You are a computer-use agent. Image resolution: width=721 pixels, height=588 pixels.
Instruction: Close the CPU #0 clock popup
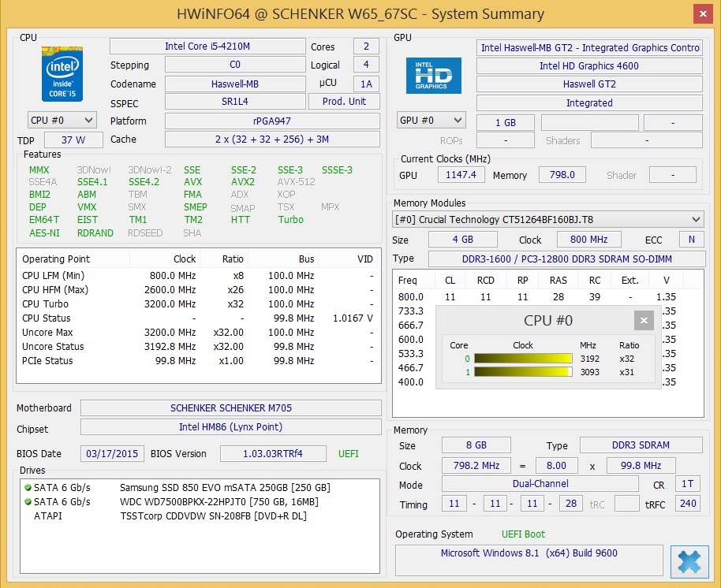[x=644, y=320]
